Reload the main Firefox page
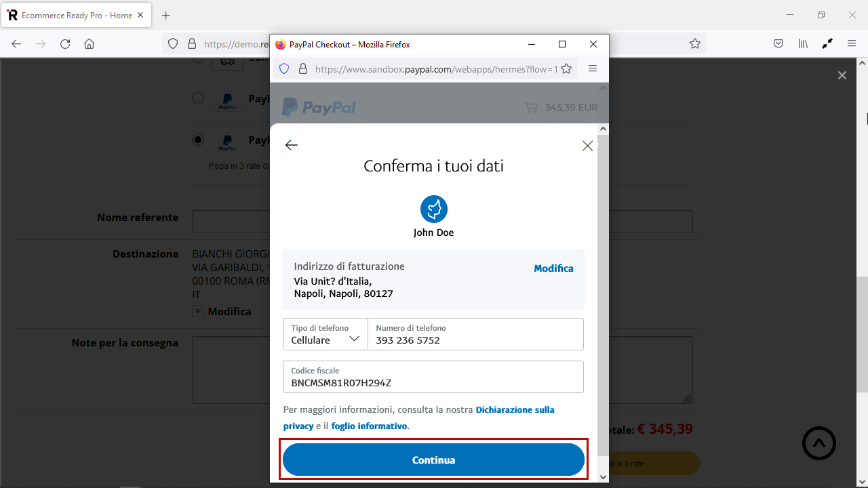Screen dimensions: 868x488 click(65, 43)
